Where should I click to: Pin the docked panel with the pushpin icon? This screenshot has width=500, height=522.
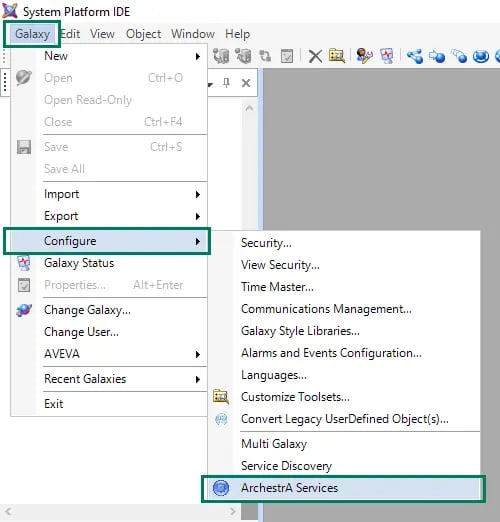pos(226,82)
